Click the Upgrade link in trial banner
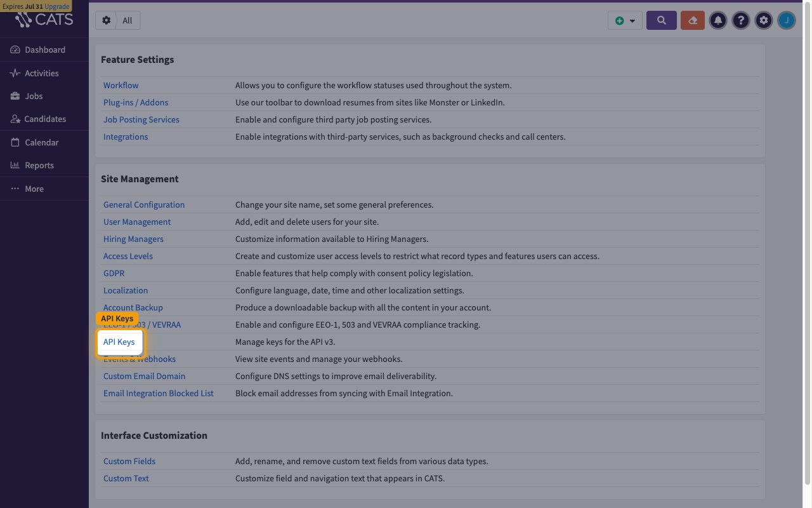The width and height of the screenshot is (812, 508). tap(57, 6)
